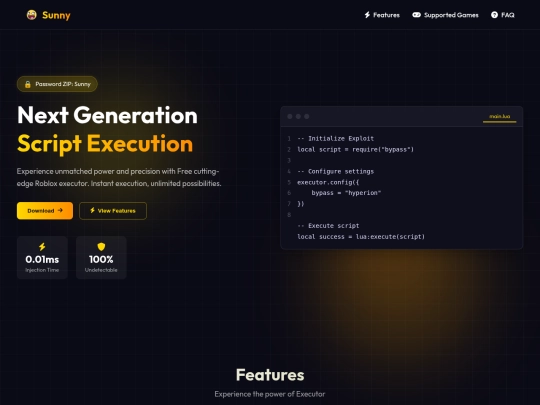Open the Supported Games navigation link
The image size is (540, 405).
445,15
